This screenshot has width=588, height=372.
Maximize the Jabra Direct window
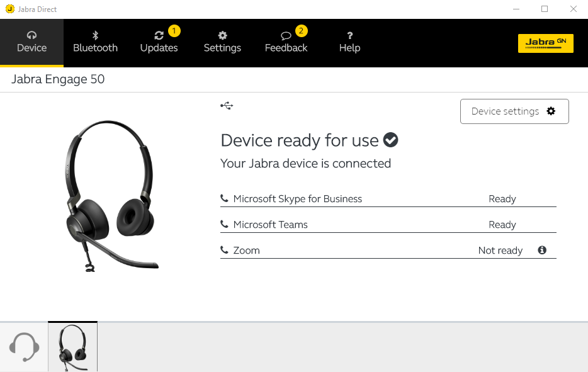545,9
